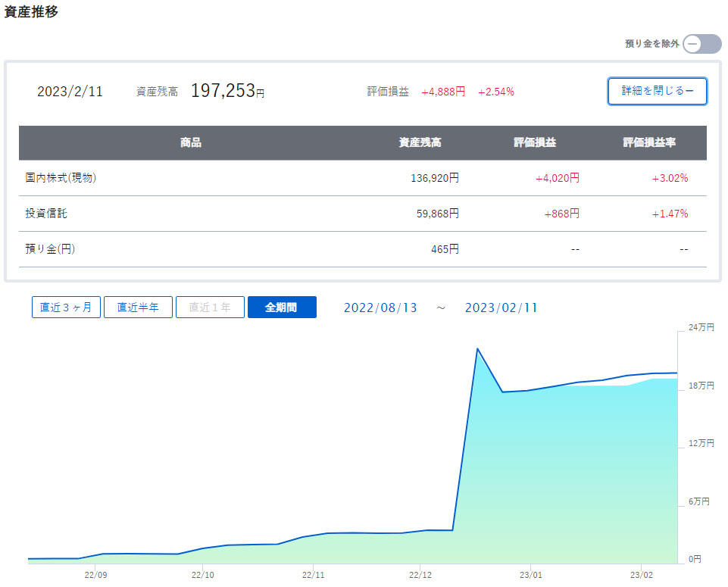Collapse details with 詳細を閉じる button
Screen dimensions: 728x587
(657, 91)
